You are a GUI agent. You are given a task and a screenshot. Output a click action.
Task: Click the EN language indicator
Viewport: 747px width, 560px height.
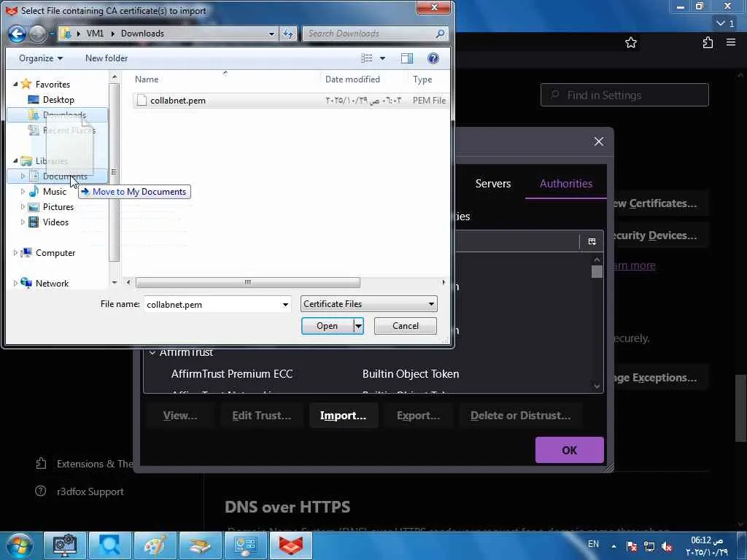tap(593, 544)
